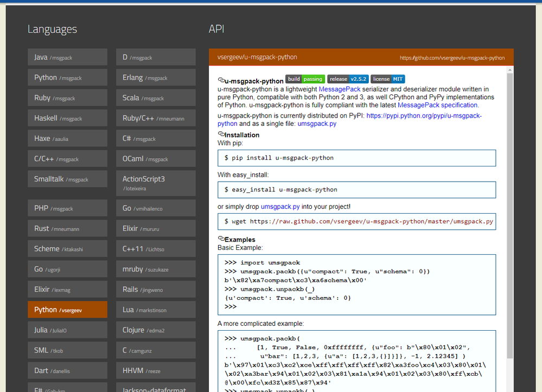Open the license MIT badge

click(x=387, y=79)
